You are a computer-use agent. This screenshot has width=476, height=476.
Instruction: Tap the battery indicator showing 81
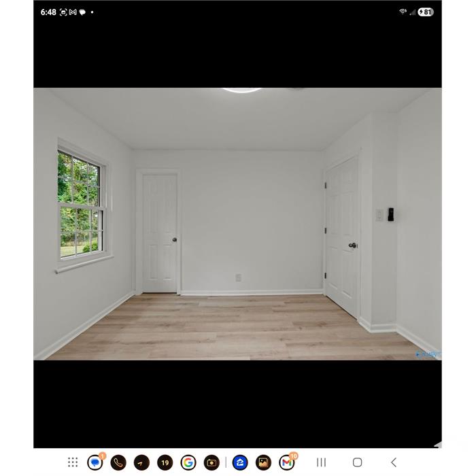point(425,12)
